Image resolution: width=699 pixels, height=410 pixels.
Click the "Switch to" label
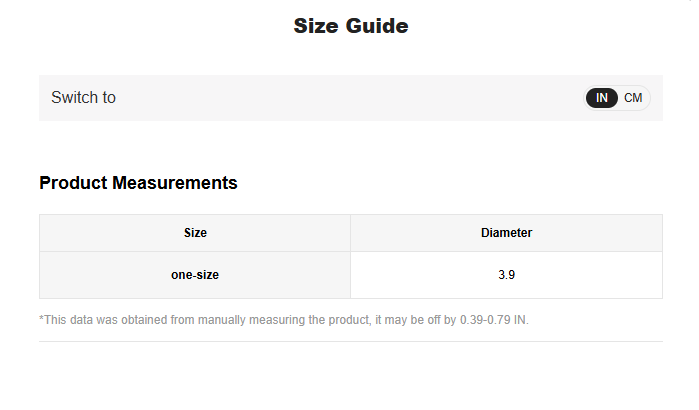(83, 98)
